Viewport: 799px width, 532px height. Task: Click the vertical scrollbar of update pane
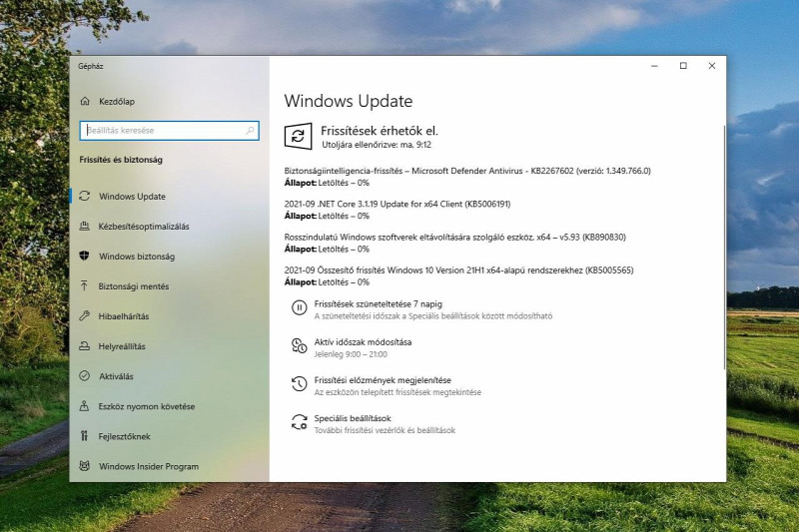click(x=724, y=247)
